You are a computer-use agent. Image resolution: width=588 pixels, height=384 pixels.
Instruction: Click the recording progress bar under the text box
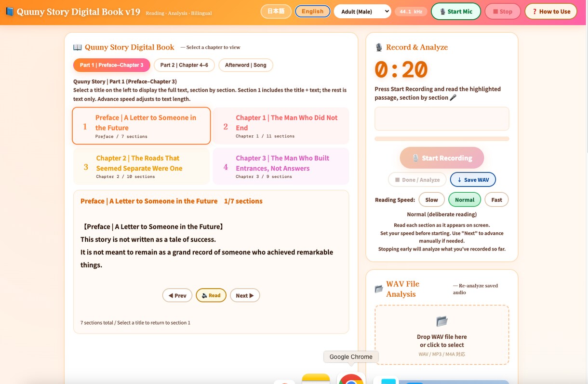(x=442, y=139)
